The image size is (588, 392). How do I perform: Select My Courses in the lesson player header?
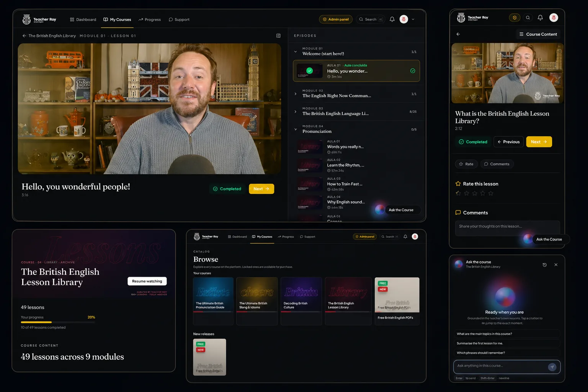[x=117, y=20]
